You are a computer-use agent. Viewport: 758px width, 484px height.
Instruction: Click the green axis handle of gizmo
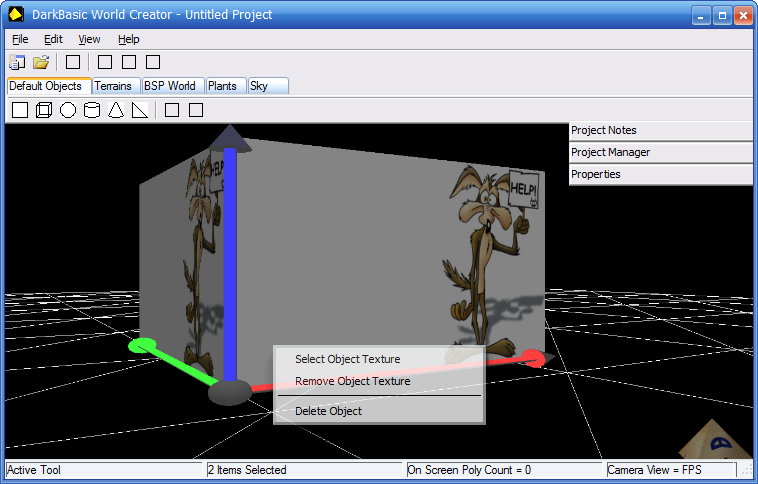142,346
